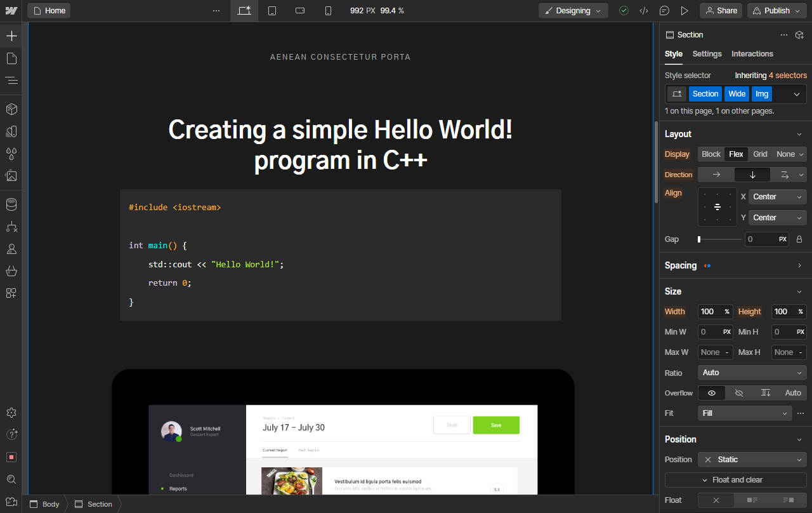Open the Add Elements panel
Screen dimensions: 812x513
pyautogui.click(x=10, y=36)
